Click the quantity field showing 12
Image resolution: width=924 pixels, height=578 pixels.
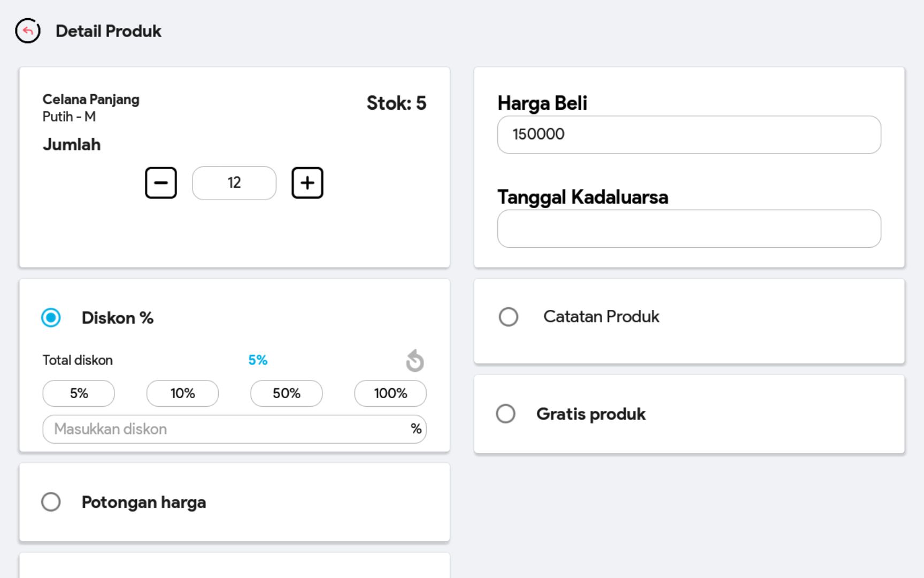coord(234,183)
